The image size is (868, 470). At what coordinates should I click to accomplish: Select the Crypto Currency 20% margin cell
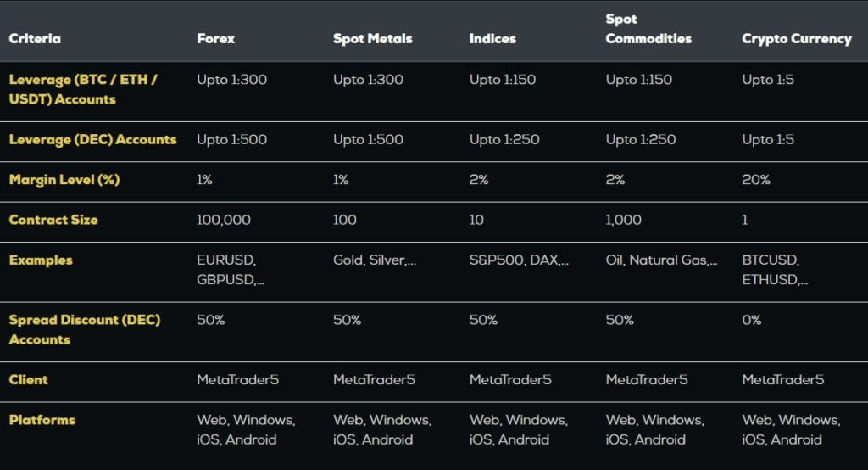point(755,180)
